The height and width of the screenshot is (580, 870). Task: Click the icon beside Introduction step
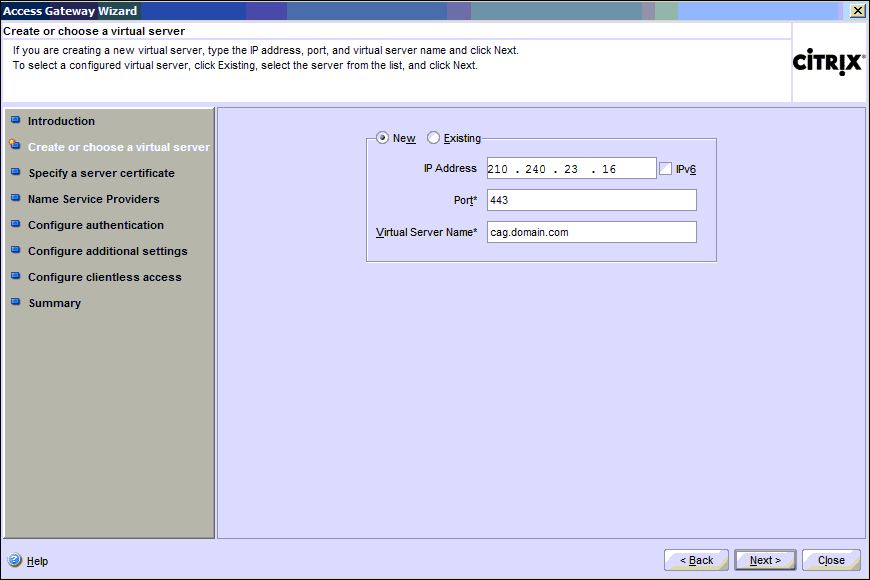[15, 120]
